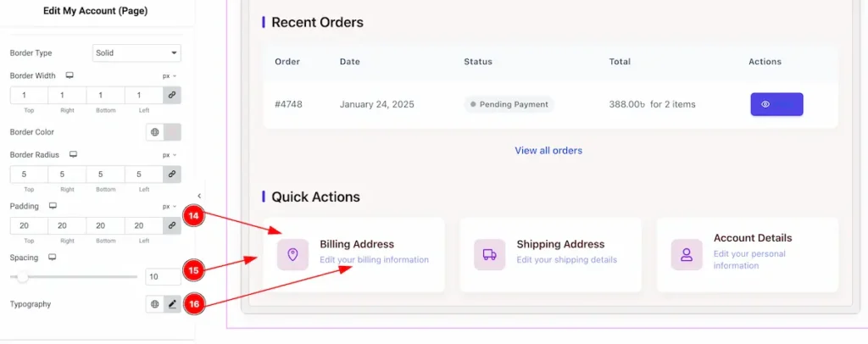This screenshot has height=344, width=868.
Task: Collapse the editor panel with arrow handle
Action: coord(199,196)
